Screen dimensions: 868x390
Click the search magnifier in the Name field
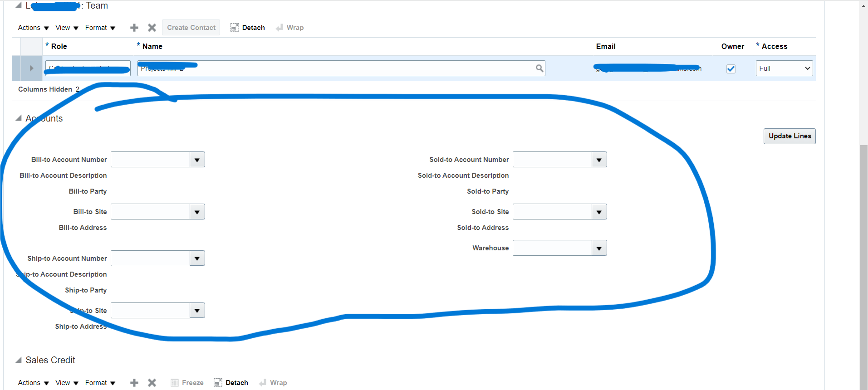[539, 68]
